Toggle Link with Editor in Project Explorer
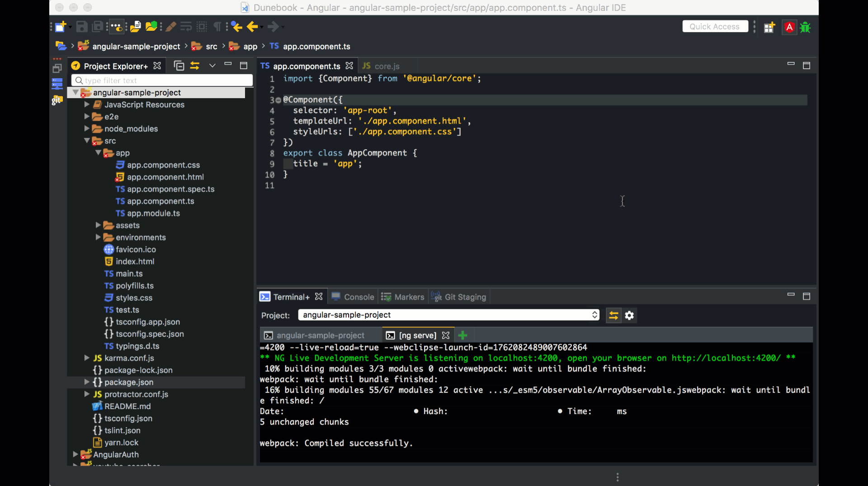Image resolution: width=868 pixels, height=486 pixels. (x=195, y=66)
